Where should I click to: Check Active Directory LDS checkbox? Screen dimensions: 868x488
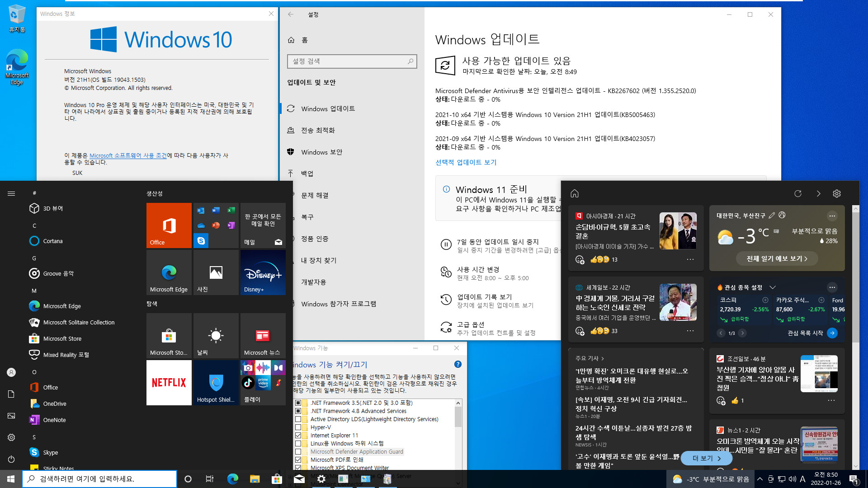pos(298,419)
